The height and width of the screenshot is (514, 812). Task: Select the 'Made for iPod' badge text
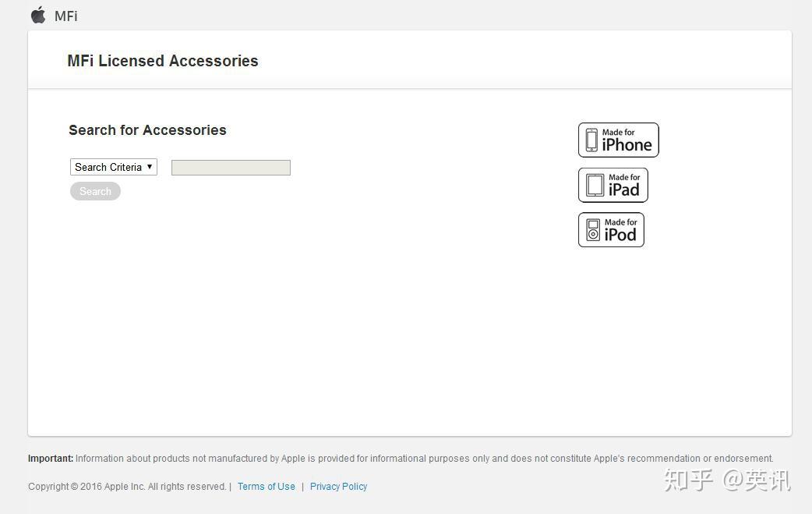click(621, 230)
